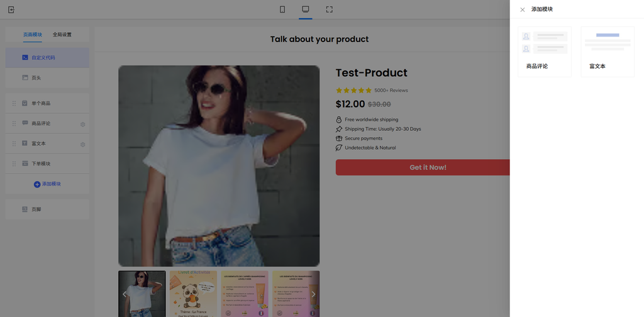The height and width of the screenshot is (317, 644).
Task: Select desktop preview icon
Action: point(306,9)
